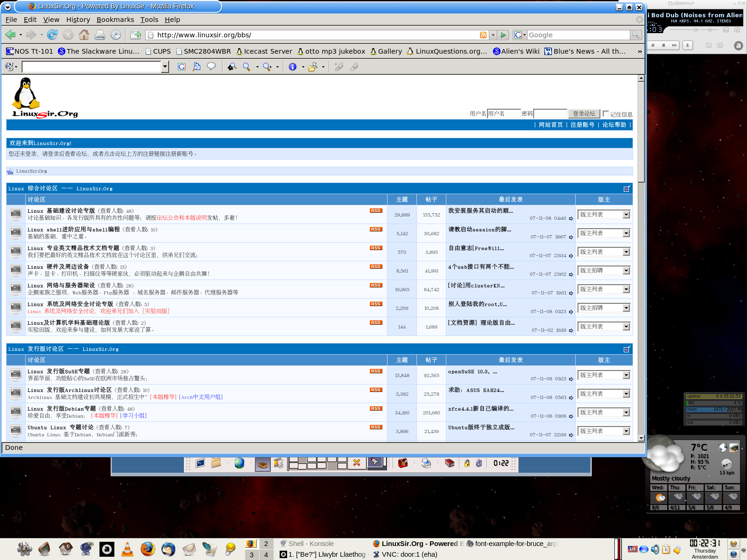
Task: Open RSS feed for Ubuntu Linux 专题讨论
Action: [x=376, y=427]
